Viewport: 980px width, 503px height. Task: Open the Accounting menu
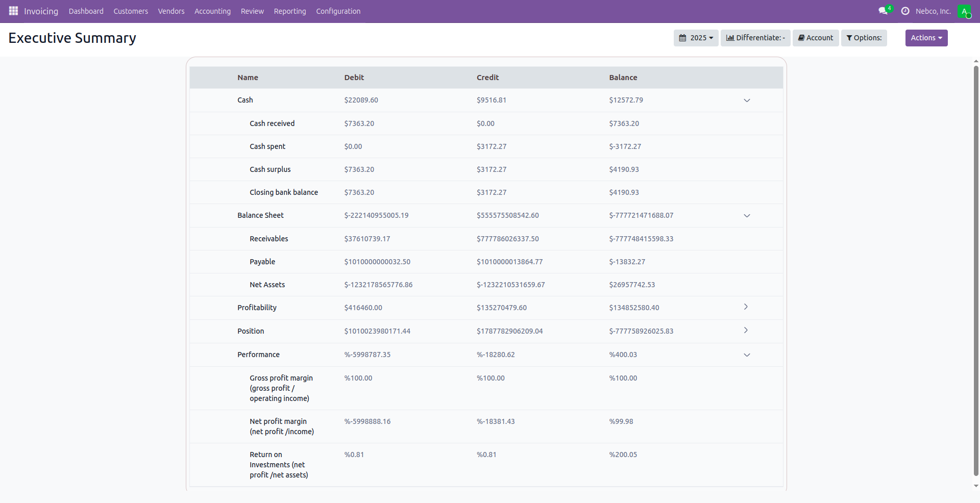click(212, 11)
